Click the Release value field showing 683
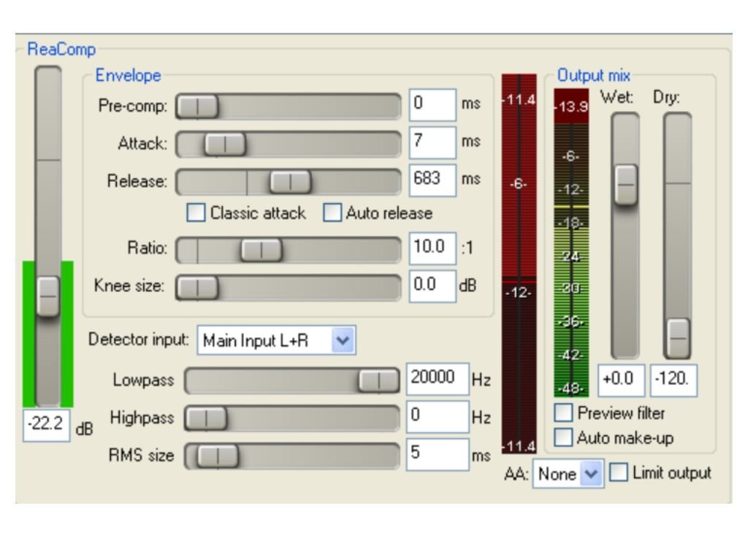 coord(432,180)
